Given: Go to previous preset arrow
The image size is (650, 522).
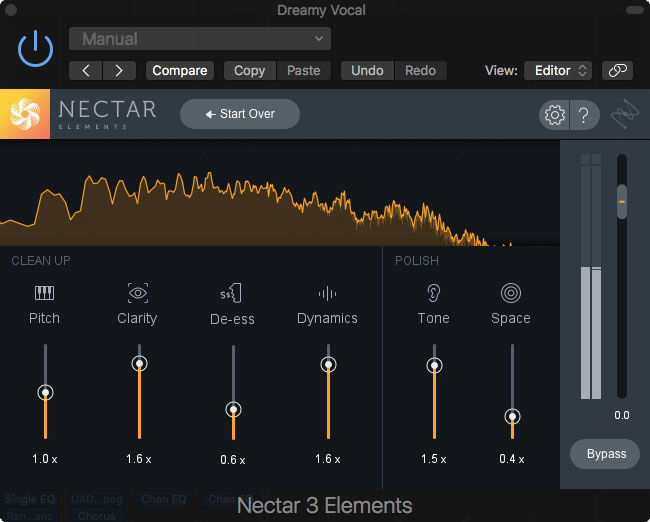Looking at the screenshot, I should [86, 70].
